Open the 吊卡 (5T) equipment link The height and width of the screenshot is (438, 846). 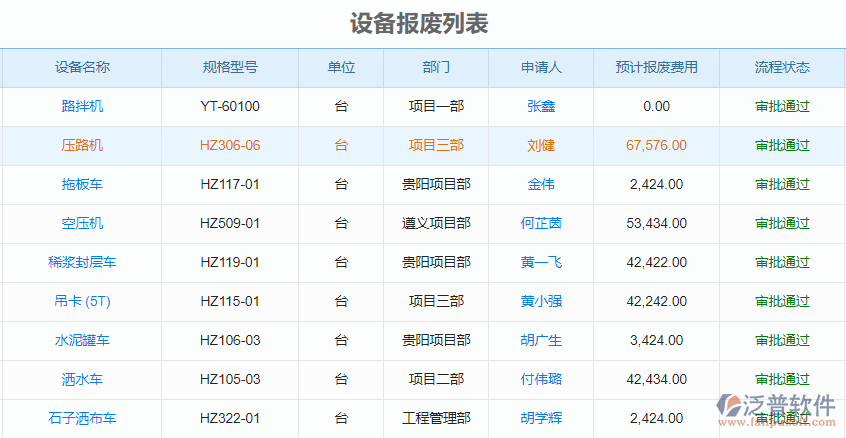[82, 301]
